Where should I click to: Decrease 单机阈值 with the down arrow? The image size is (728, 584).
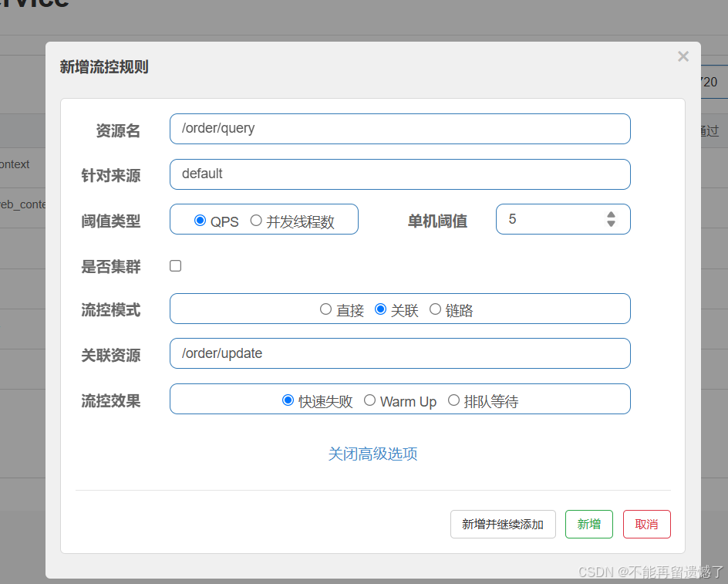pyautogui.click(x=611, y=224)
